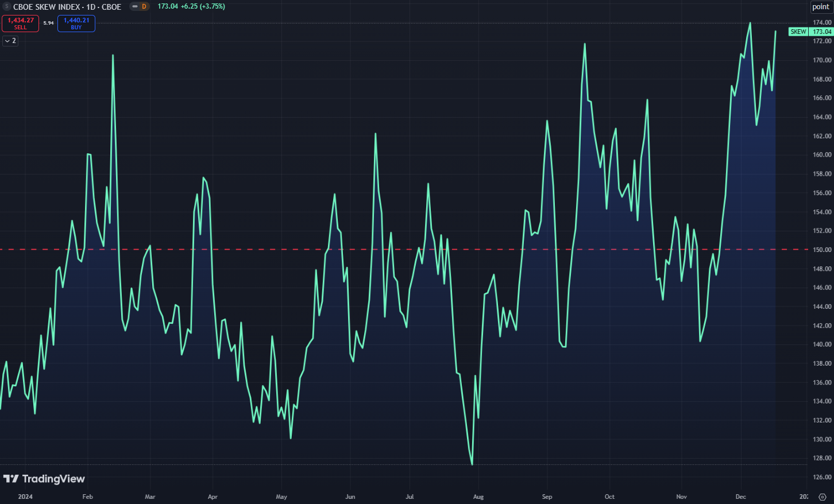Click the blue BUY 1,440.21 button
The image size is (834, 504).
click(76, 24)
